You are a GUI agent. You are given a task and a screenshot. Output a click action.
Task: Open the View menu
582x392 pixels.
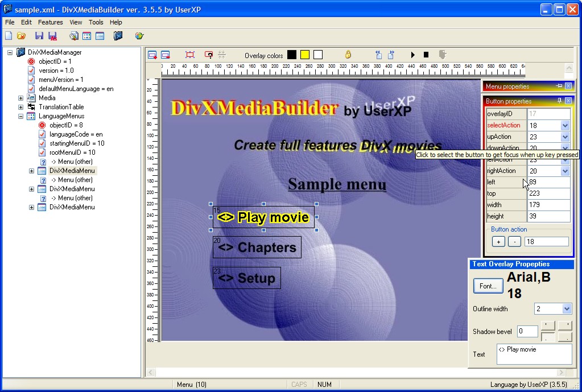coord(76,22)
